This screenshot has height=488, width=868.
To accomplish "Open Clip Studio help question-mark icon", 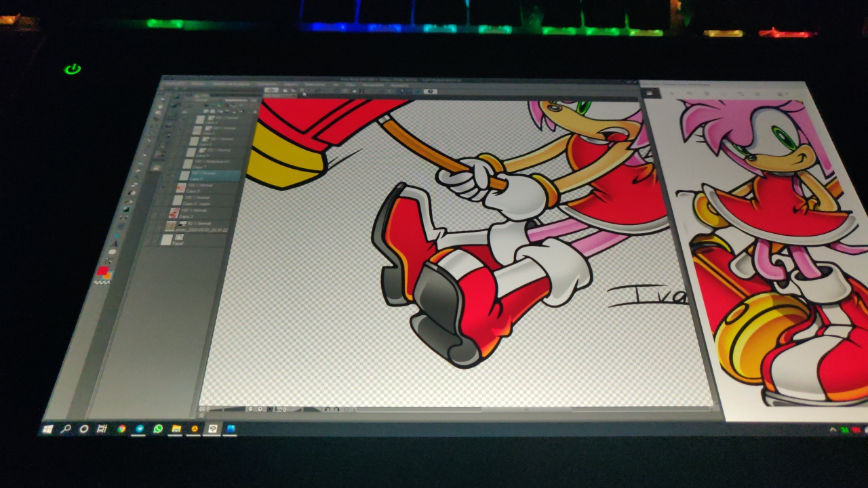I will coord(431,91).
